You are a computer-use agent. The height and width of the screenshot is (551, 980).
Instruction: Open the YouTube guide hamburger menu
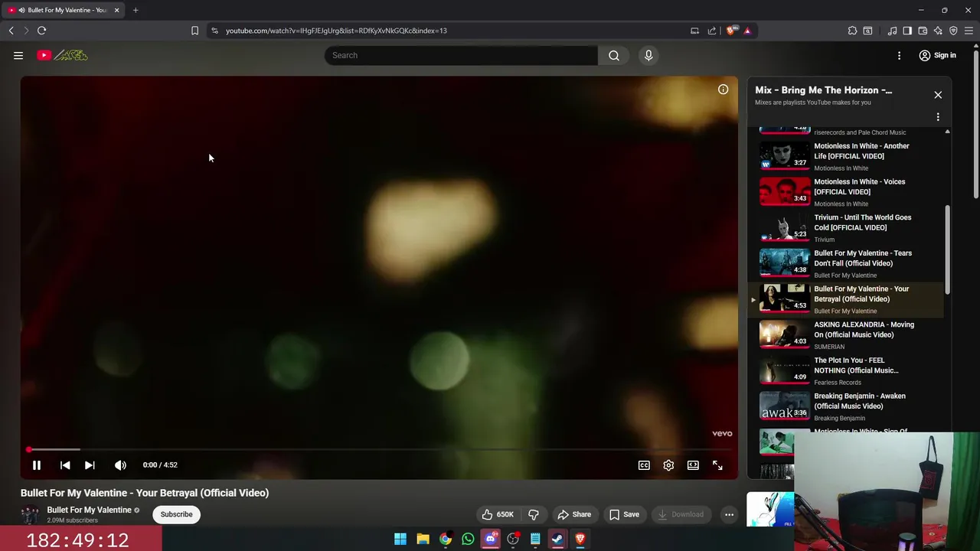[x=18, y=55]
